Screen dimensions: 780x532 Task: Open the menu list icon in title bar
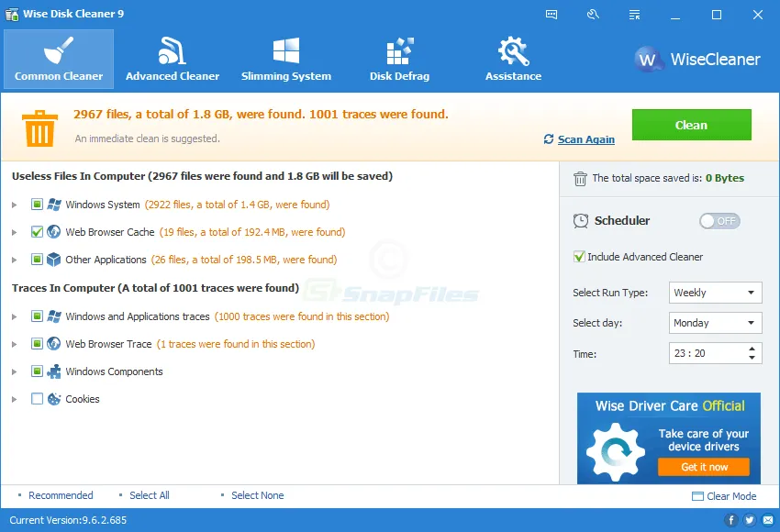[x=634, y=15]
